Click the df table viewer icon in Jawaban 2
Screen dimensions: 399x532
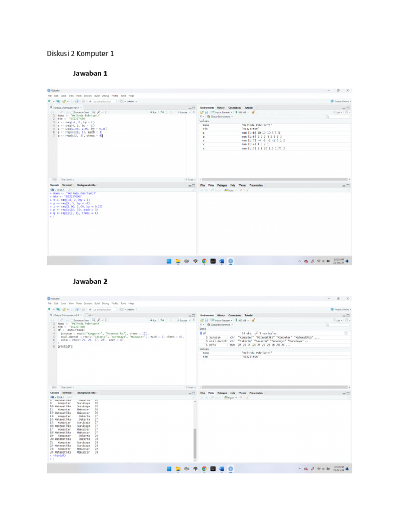(345, 334)
